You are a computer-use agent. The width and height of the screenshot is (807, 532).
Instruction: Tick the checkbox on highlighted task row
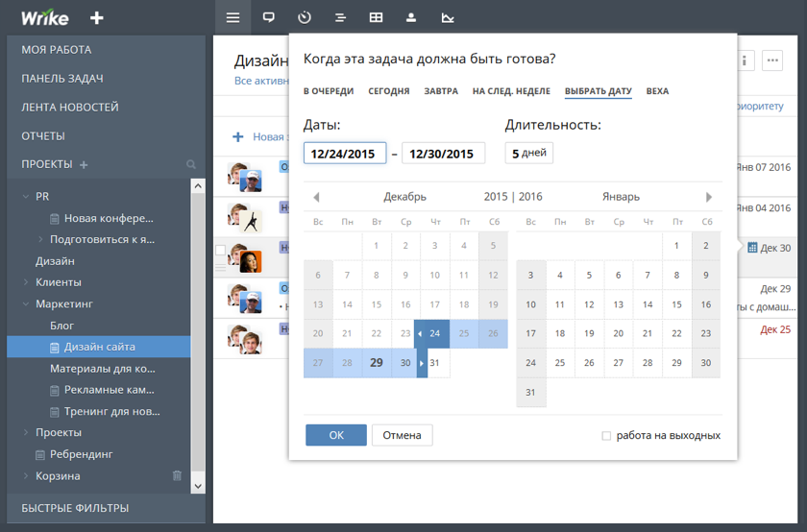coord(220,251)
